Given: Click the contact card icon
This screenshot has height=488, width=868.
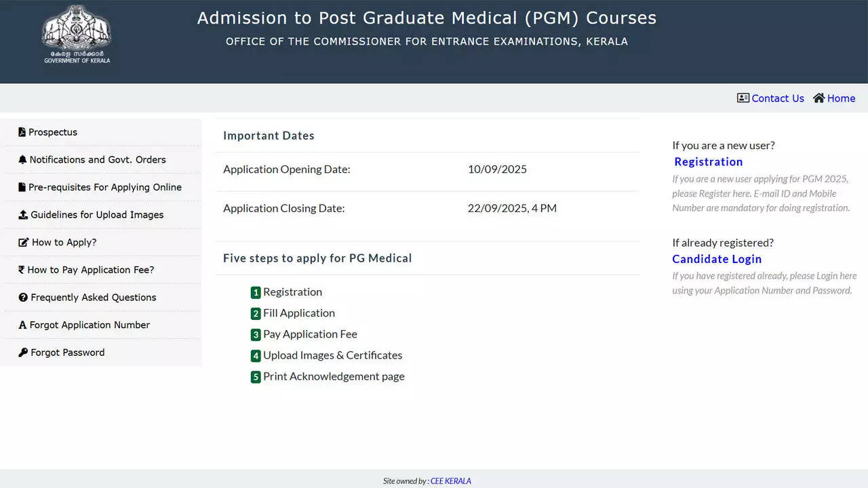Looking at the screenshot, I should point(743,98).
